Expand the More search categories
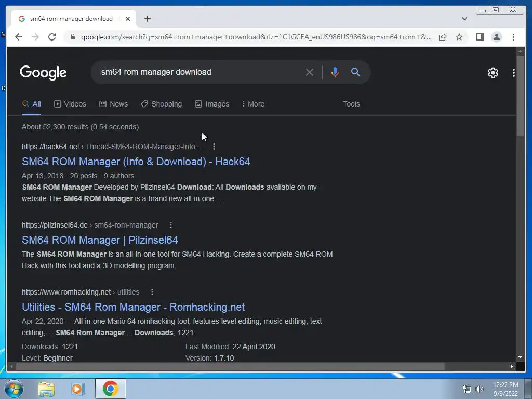The image size is (532, 399). click(x=253, y=104)
